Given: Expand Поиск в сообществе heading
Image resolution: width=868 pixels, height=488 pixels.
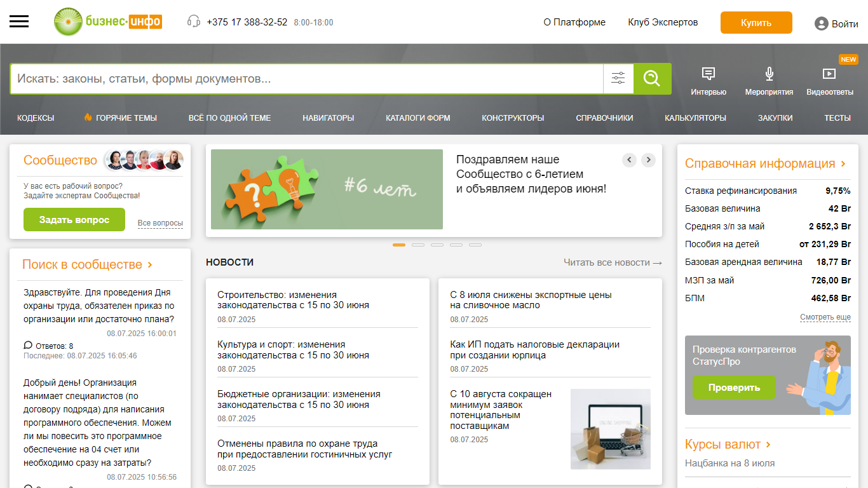Looking at the screenshot, I should point(88,264).
